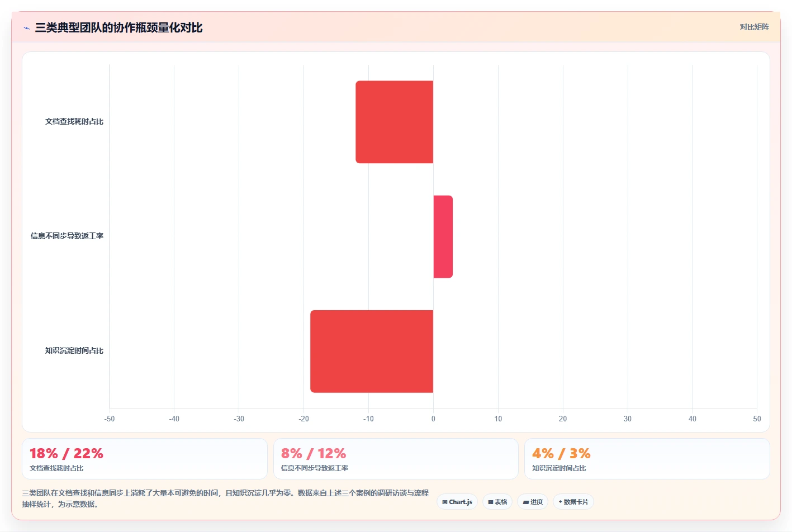Click x-axis tick label -30
The image size is (792, 532).
click(239, 419)
